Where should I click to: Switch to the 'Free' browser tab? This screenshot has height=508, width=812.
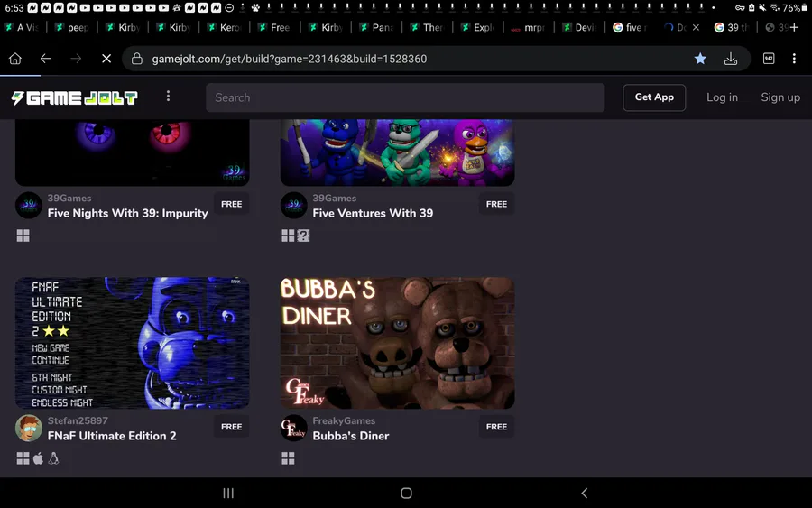[275, 27]
